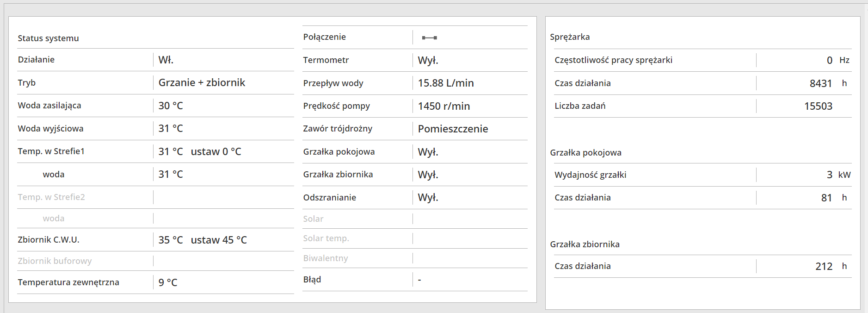Viewport: 868px width, 313px height.
Task: Click the 35 °C tank temperature value
Action: pyautogui.click(x=171, y=240)
